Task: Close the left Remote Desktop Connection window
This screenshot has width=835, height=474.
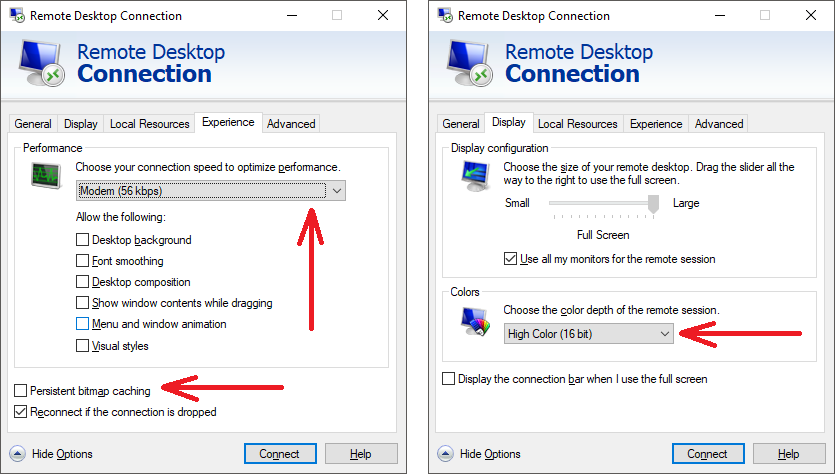Action: tap(382, 15)
